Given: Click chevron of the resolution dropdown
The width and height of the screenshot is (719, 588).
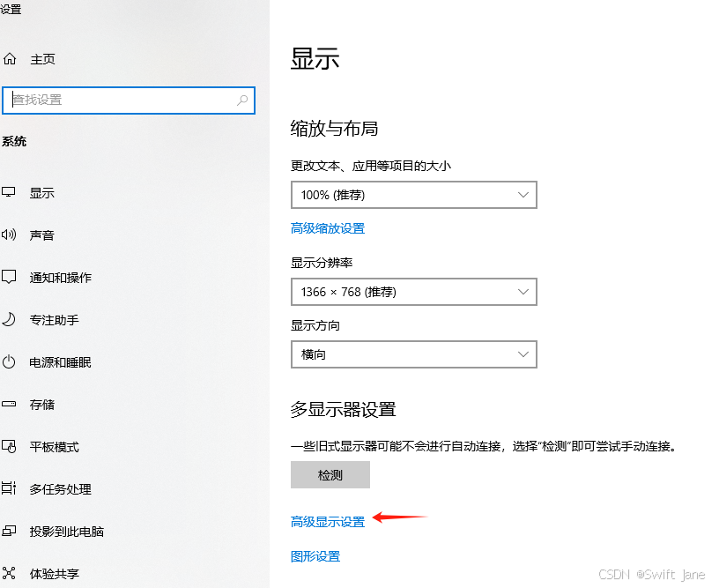Looking at the screenshot, I should pos(523,292).
